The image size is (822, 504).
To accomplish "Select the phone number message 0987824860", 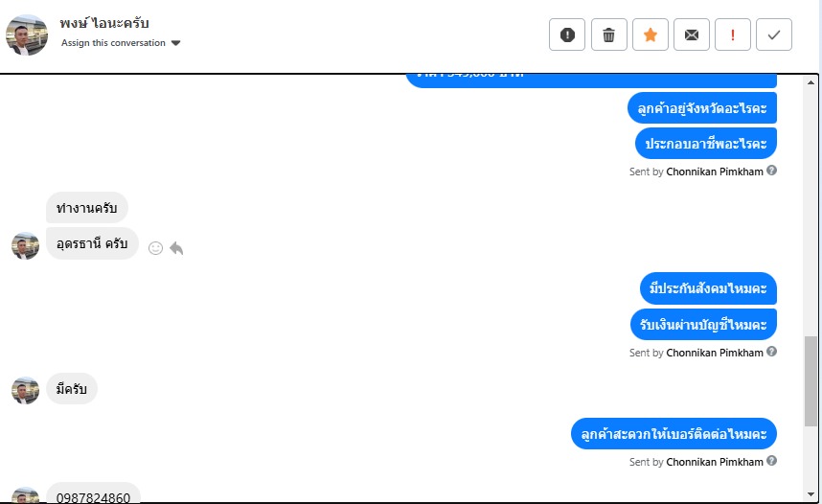I will coord(93,496).
